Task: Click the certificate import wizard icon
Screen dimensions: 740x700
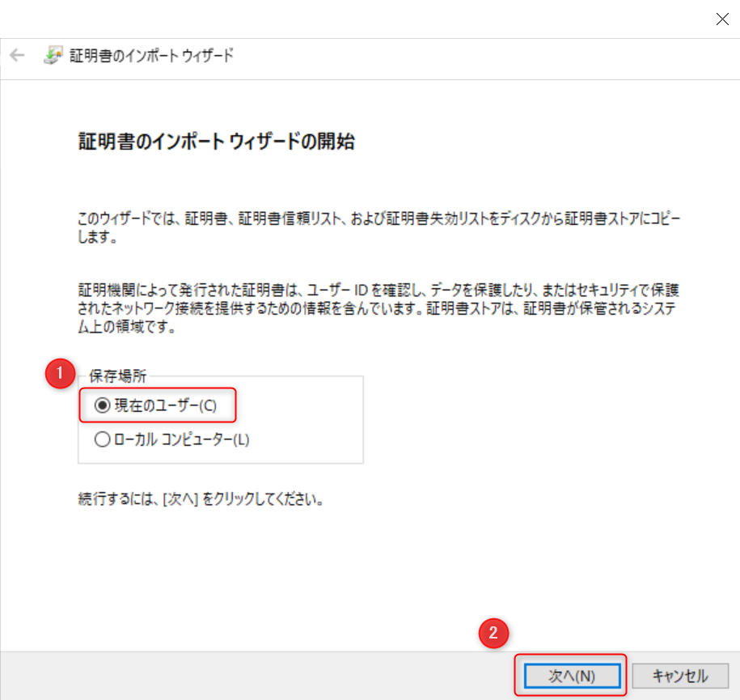Action: pos(53,56)
